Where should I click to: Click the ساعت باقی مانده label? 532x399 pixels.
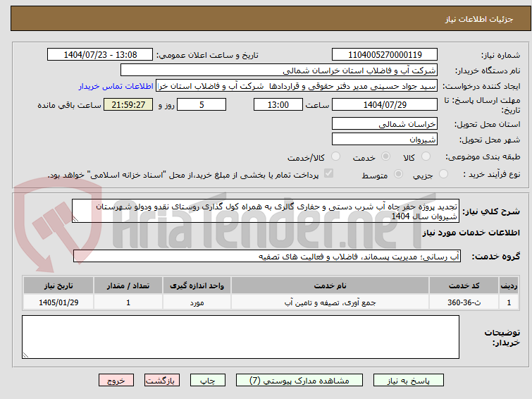pyautogui.click(x=69, y=105)
